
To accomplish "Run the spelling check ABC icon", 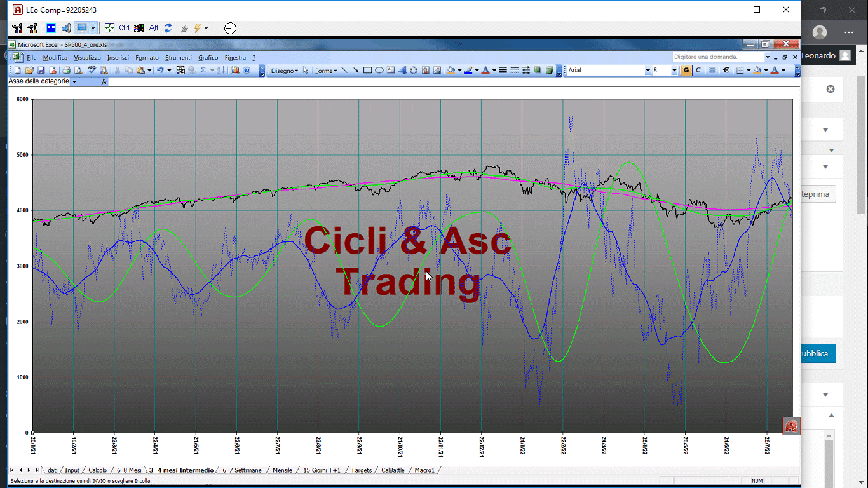I will [x=92, y=70].
